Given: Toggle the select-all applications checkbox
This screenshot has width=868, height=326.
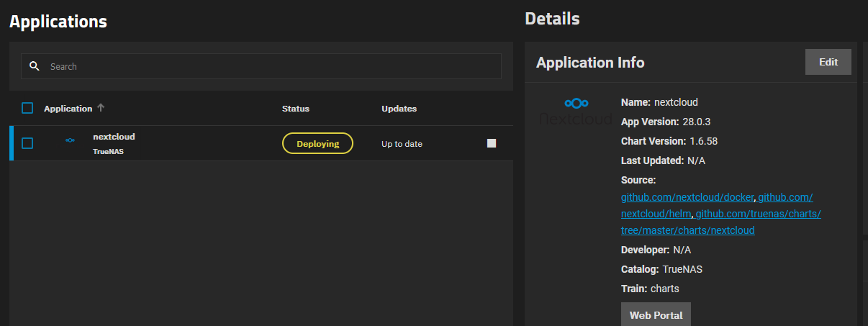Looking at the screenshot, I should pos(27,108).
